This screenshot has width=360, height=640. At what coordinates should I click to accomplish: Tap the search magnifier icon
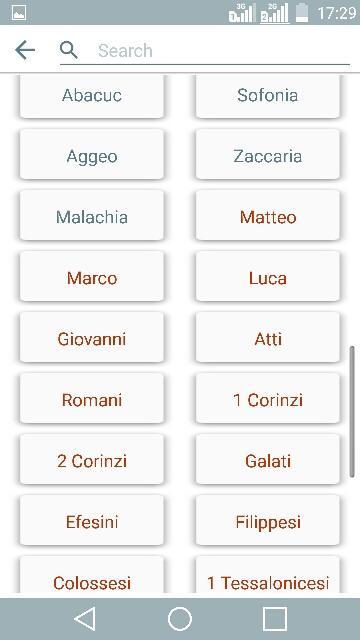69,50
